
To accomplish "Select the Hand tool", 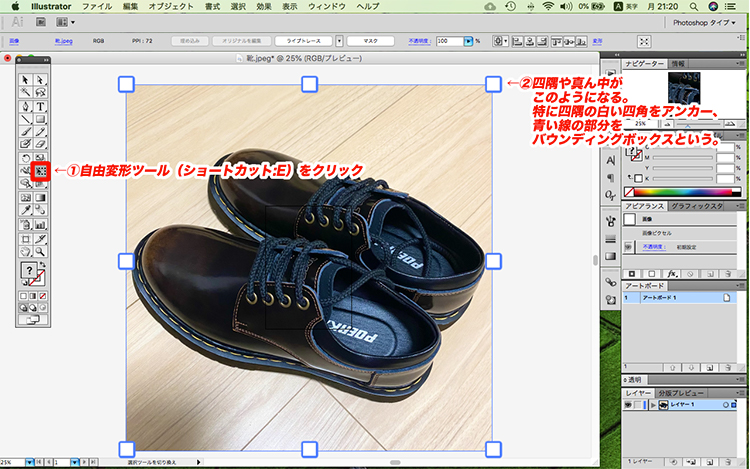I will pos(27,253).
